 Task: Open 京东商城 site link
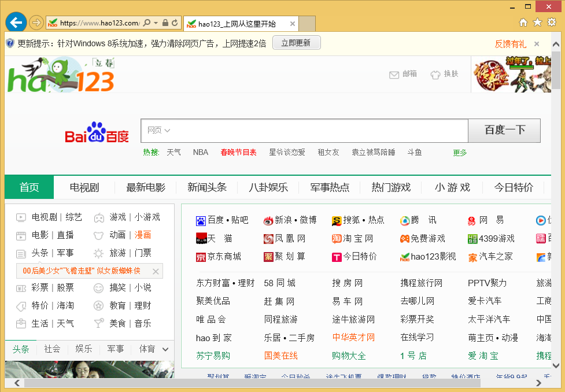pos(219,257)
